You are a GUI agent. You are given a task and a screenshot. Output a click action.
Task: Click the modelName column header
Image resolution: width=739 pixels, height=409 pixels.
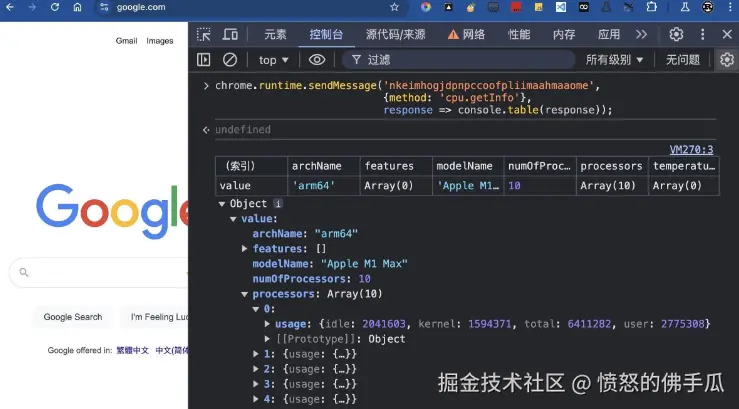pyautogui.click(x=468, y=166)
